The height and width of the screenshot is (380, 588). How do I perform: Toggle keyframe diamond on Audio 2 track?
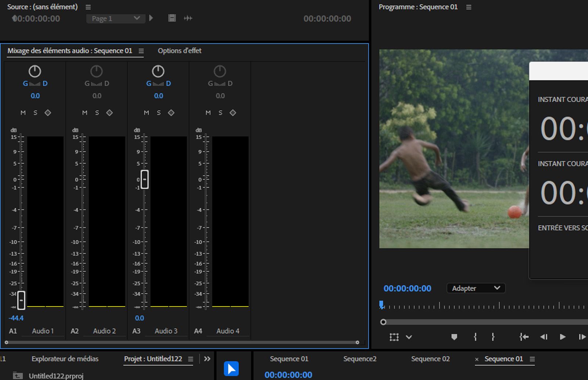[x=110, y=113]
